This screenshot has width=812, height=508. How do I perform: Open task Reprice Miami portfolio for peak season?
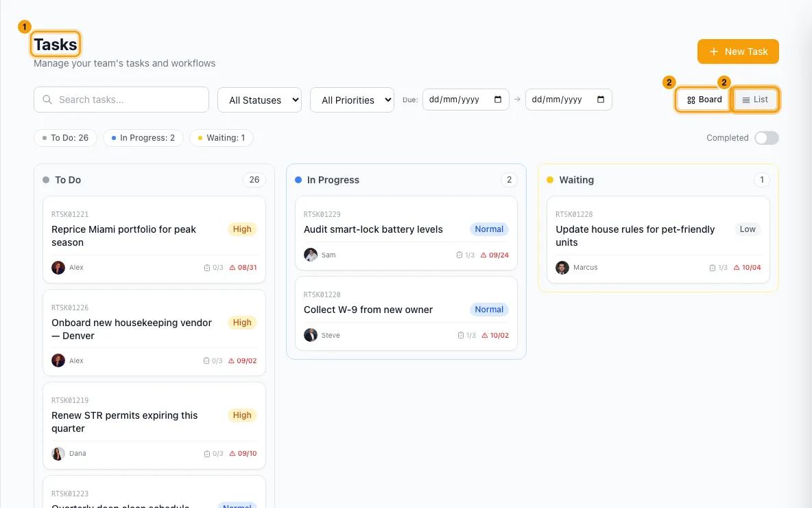tap(123, 236)
